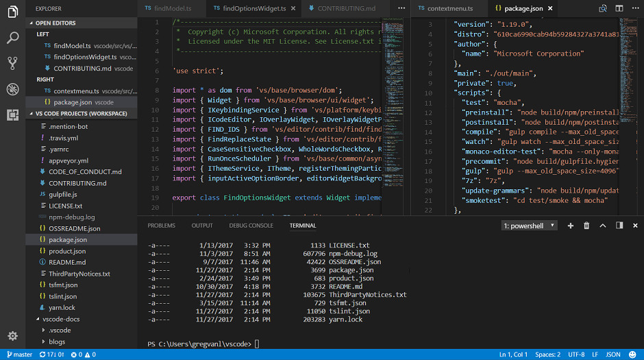This screenshot has width=644, height=360.
Task: Open the terminal selector powershell dropdown
Action: tap(529, 226)
